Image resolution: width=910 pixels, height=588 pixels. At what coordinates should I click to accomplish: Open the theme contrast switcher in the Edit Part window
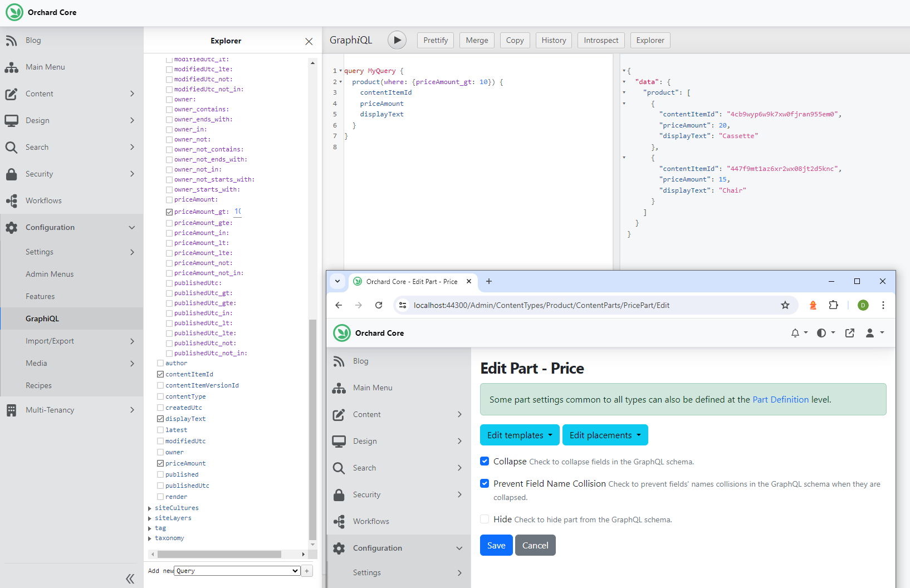[x=825, y=333]
